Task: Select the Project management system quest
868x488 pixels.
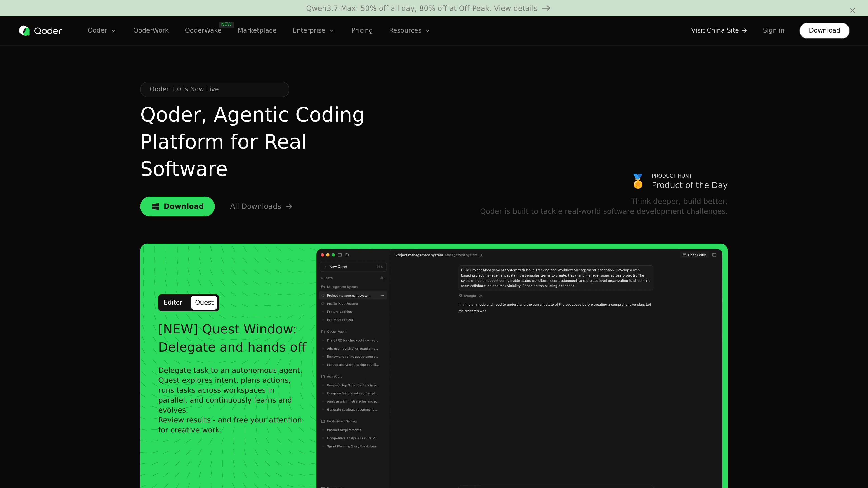Action: pyautogui.click(x=353, y=295)
